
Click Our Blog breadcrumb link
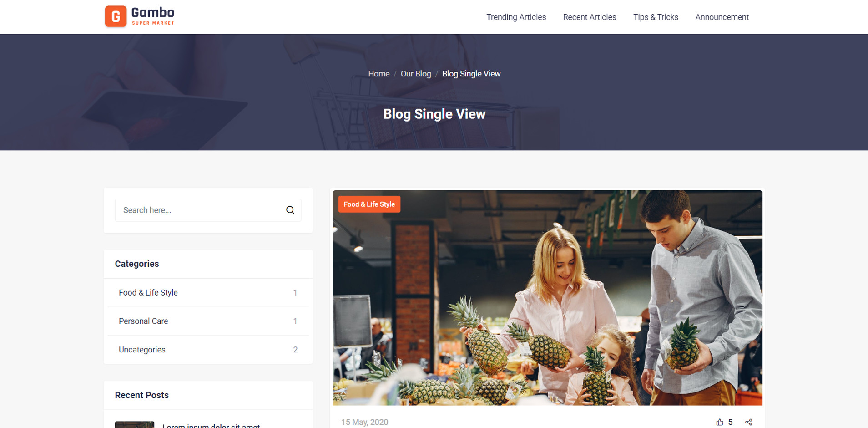[x=416, y=74]
